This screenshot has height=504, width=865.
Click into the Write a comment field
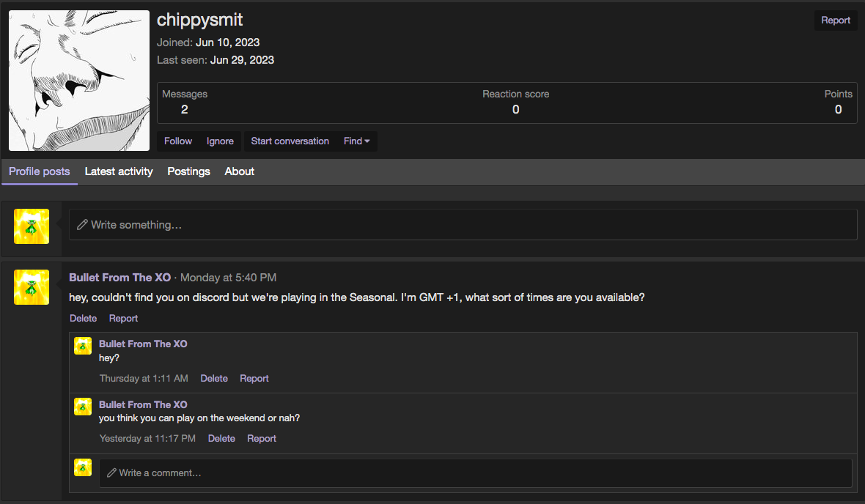click(475, 473)
